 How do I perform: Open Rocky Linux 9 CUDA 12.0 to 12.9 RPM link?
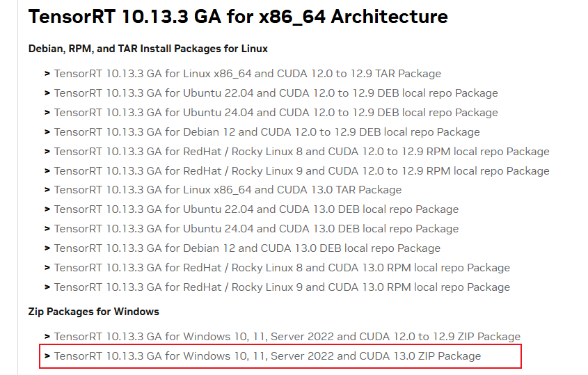pos(302,171)
